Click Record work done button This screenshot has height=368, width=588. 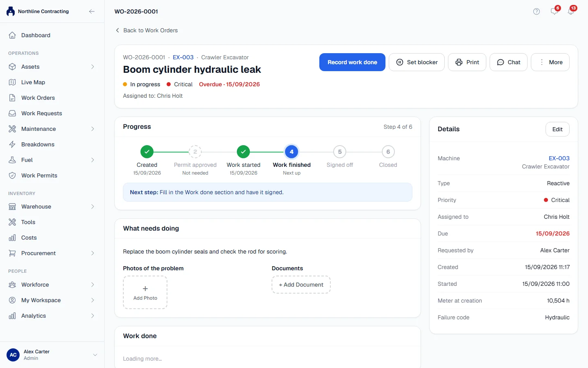point(352,62)
